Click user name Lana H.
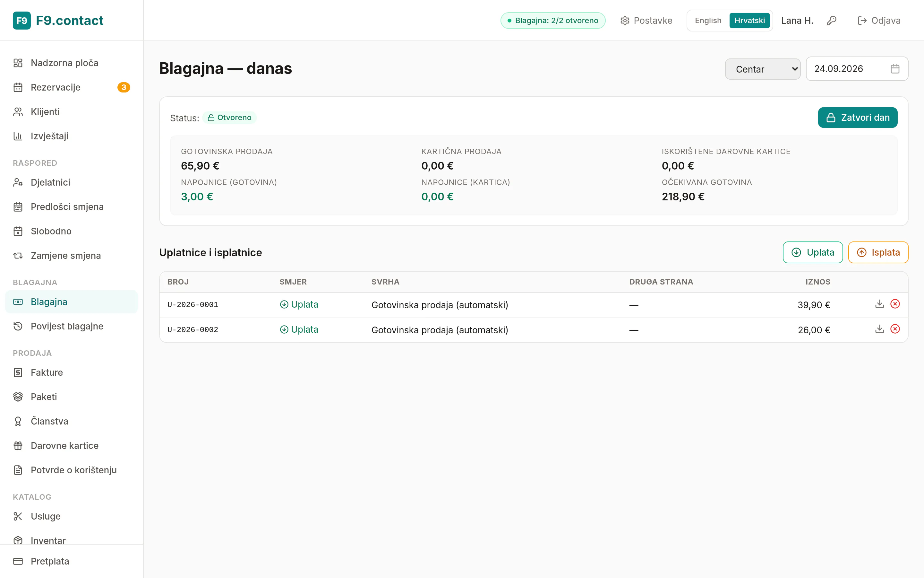Screen dimensions: 924x578 pos(797,21)
